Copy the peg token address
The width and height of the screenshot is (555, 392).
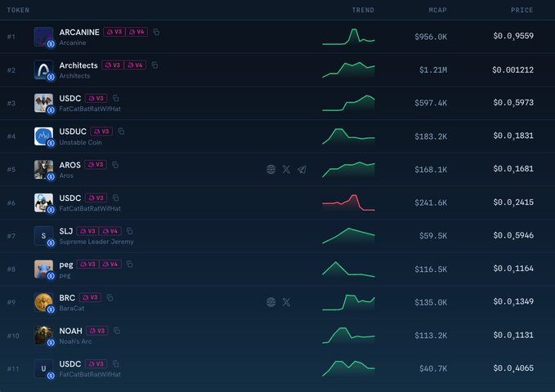click(130, 264)
